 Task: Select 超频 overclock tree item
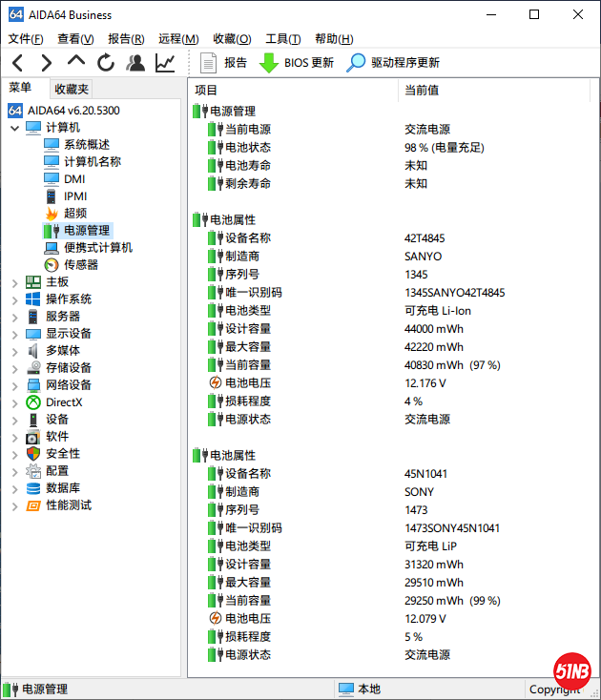coord(75,214)
